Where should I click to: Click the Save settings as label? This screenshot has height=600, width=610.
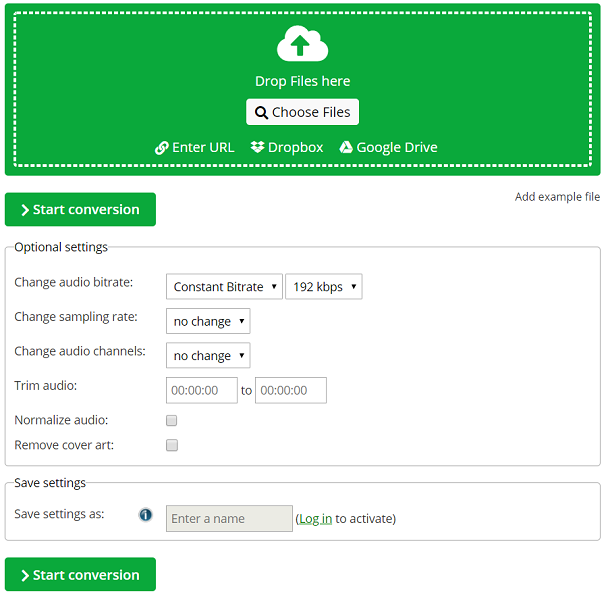59,514
